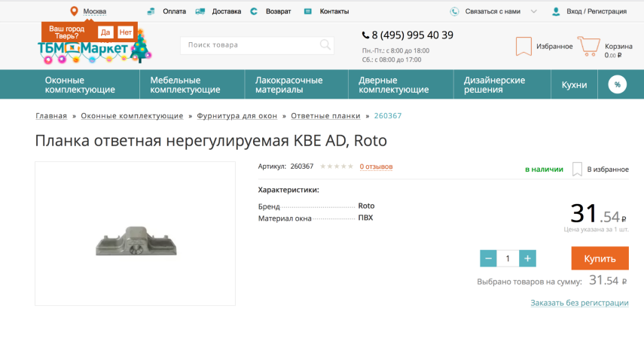This screenshot has width=644, height=345.
Task: Go to Фурнитура для окон breadcrumb
Action: tap(237, 116)
